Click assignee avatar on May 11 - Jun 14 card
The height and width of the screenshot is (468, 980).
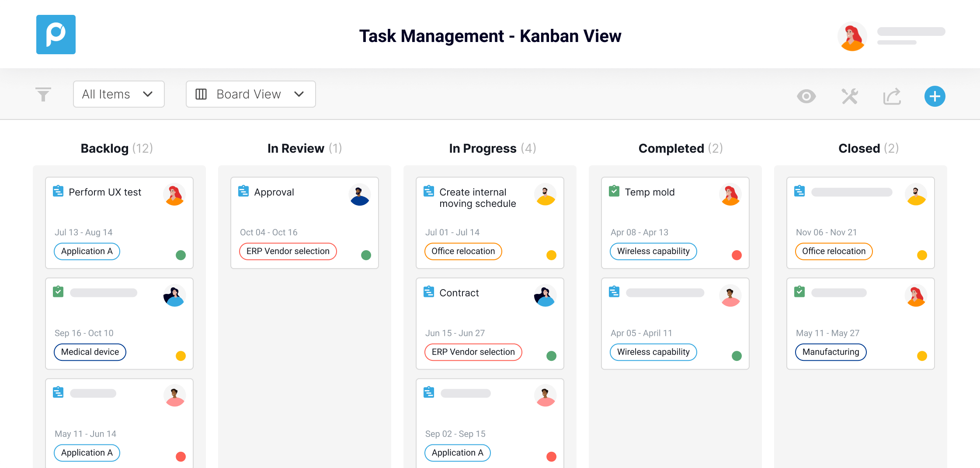coord(174,396)
